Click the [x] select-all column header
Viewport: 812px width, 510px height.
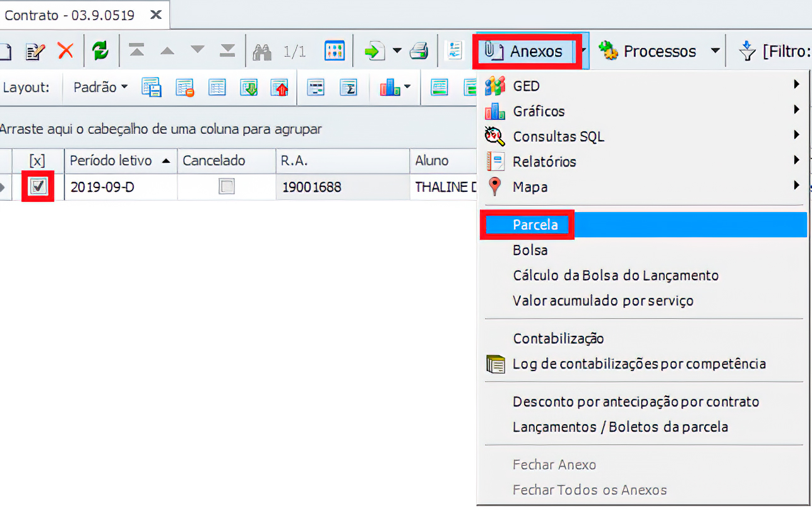37,161
